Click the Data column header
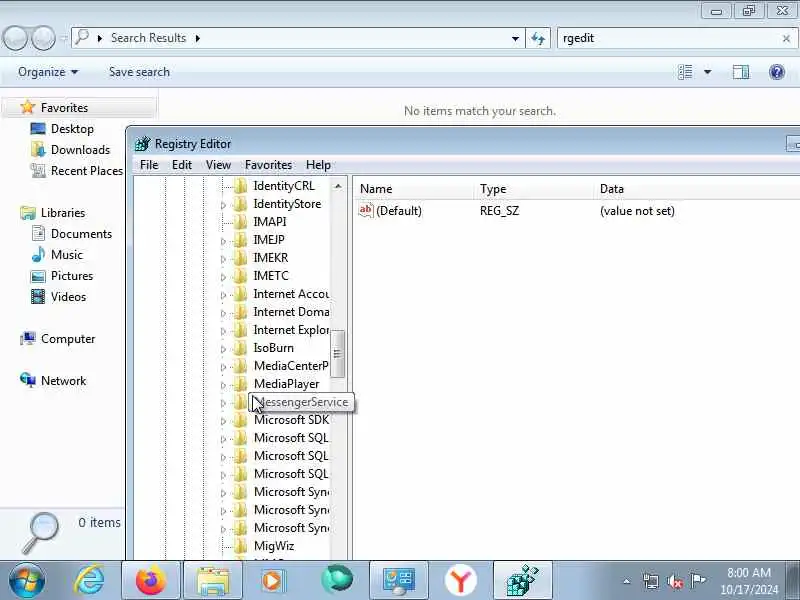The image size is (800, 600). 697,189
